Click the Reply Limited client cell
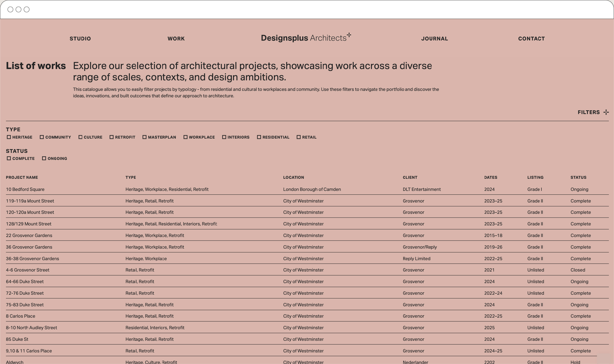The image size is (614, 364). [x=416, y=259]
